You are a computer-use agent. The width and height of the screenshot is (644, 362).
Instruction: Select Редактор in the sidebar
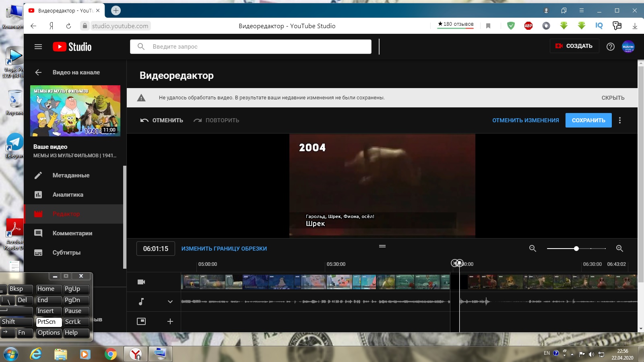pyautogui.click(x=74, y=214)
